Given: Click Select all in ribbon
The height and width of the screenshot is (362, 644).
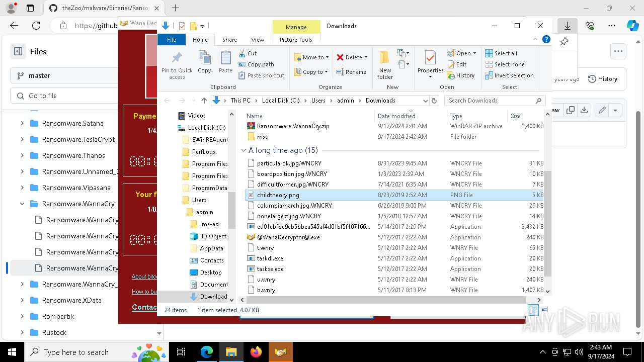Looking at the screenshot, I should click(x=501, y=53).
